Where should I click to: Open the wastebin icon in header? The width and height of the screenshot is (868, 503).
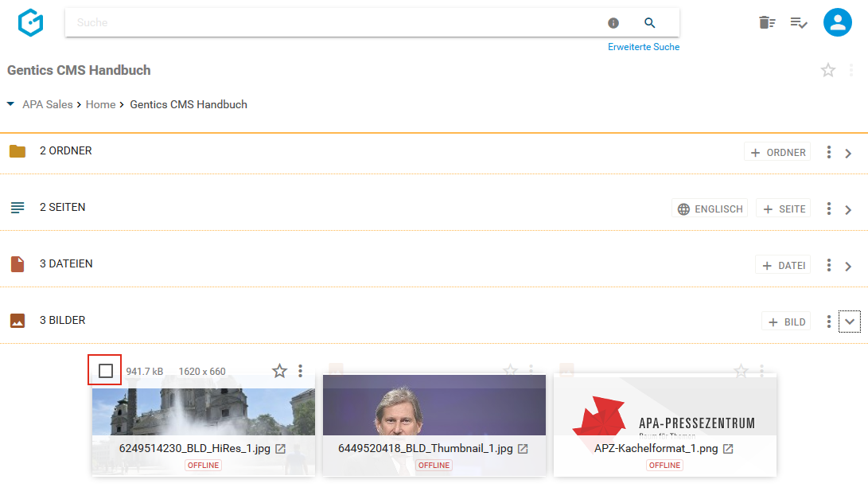click(766, 23)
